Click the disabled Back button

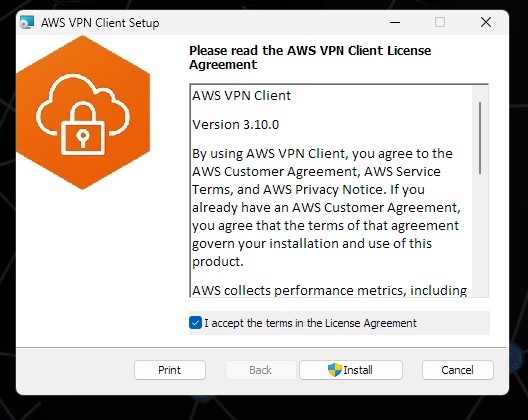pyautogui.click(x=261, y=370)
